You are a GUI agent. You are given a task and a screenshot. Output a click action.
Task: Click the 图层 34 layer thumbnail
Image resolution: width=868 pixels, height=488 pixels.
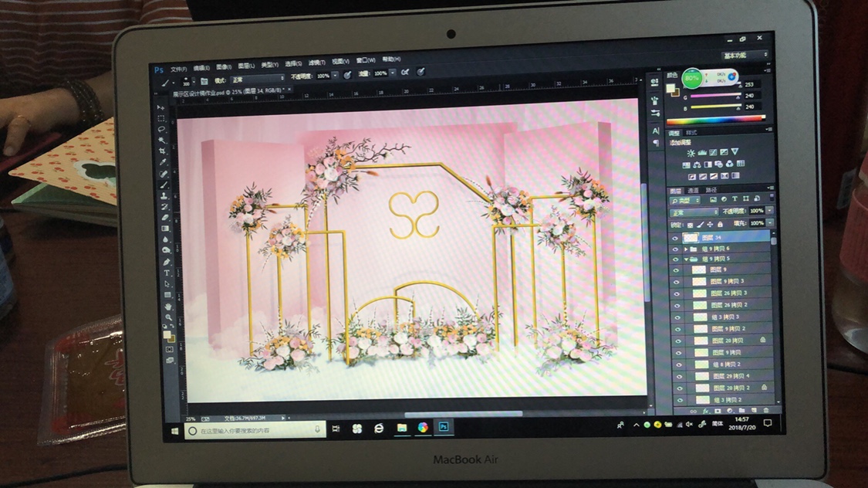point(691,238)
